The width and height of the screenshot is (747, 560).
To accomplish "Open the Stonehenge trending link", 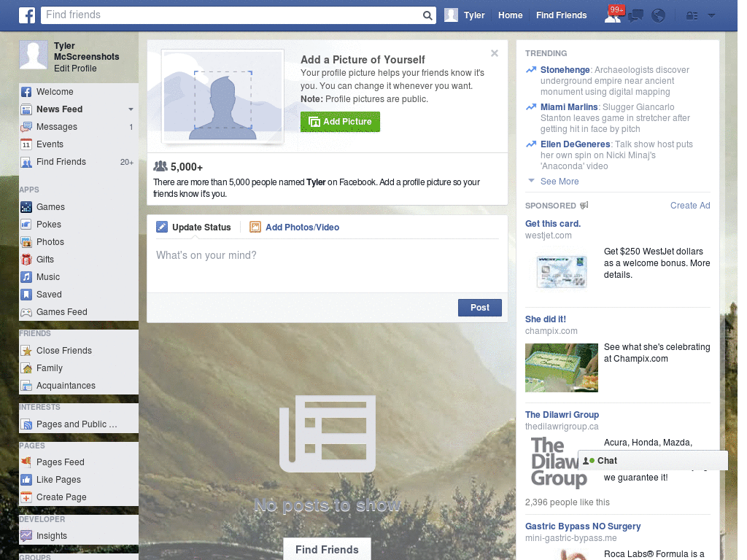I will click(x=565, y=70).
